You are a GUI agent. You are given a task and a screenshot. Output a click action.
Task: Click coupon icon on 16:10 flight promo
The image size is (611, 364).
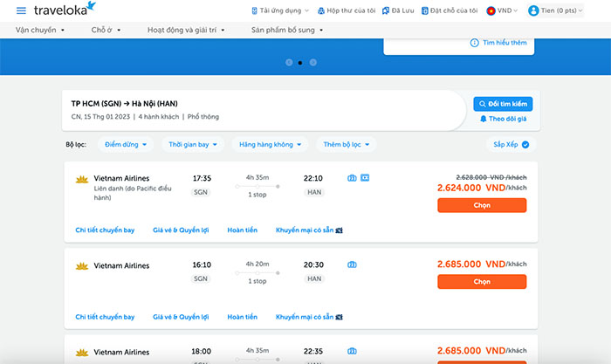(339, 317)
